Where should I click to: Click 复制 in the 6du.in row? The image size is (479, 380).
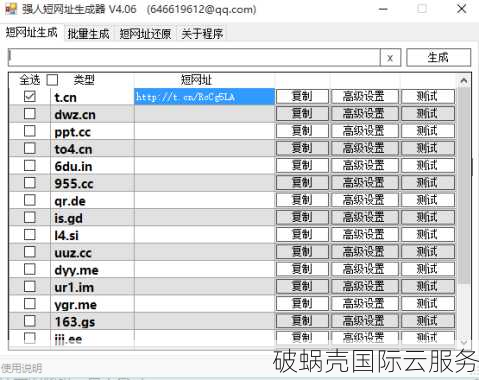pyautogui.click(x=302, y=166)
